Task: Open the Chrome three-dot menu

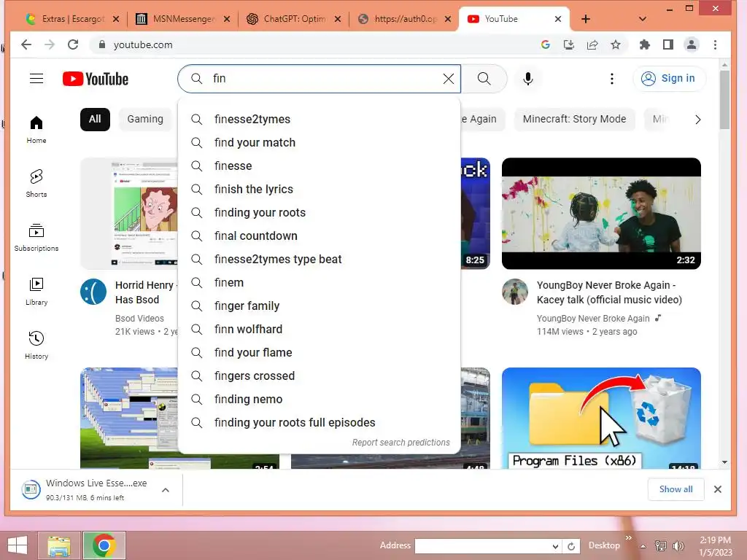Action: pyautogui.click(x=715, y=44)
